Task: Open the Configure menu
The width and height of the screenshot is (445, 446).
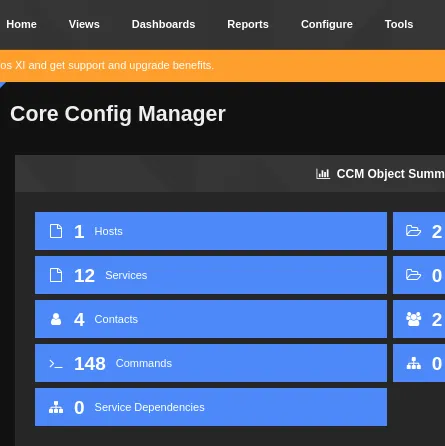Action: 327,24
